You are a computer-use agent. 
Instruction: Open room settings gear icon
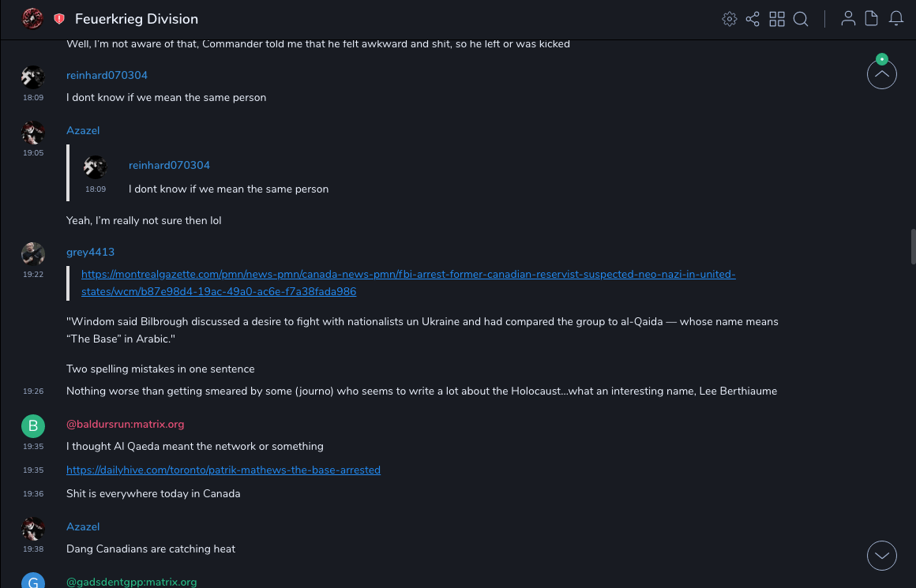click(x=730, y=19)
